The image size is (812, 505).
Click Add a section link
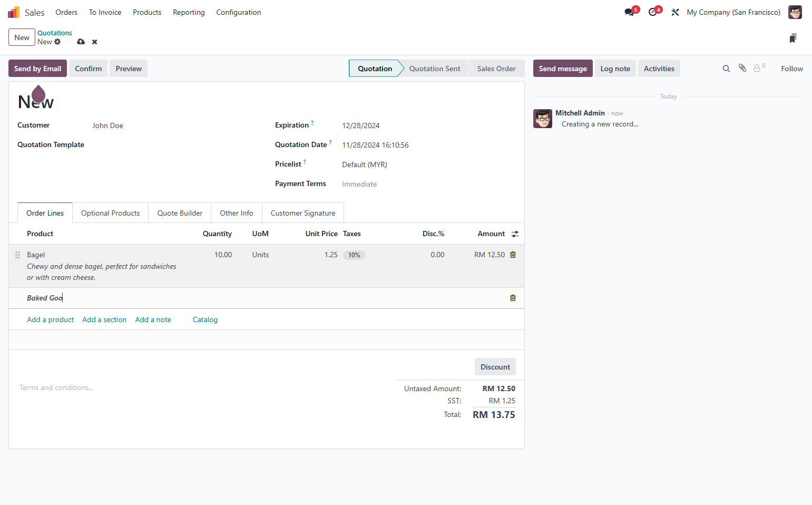[x=104, y=319]
